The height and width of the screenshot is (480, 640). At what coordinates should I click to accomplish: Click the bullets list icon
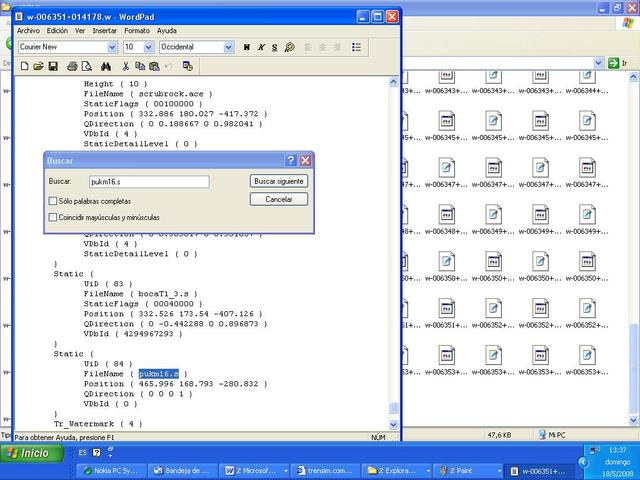[x=357, y=47]
